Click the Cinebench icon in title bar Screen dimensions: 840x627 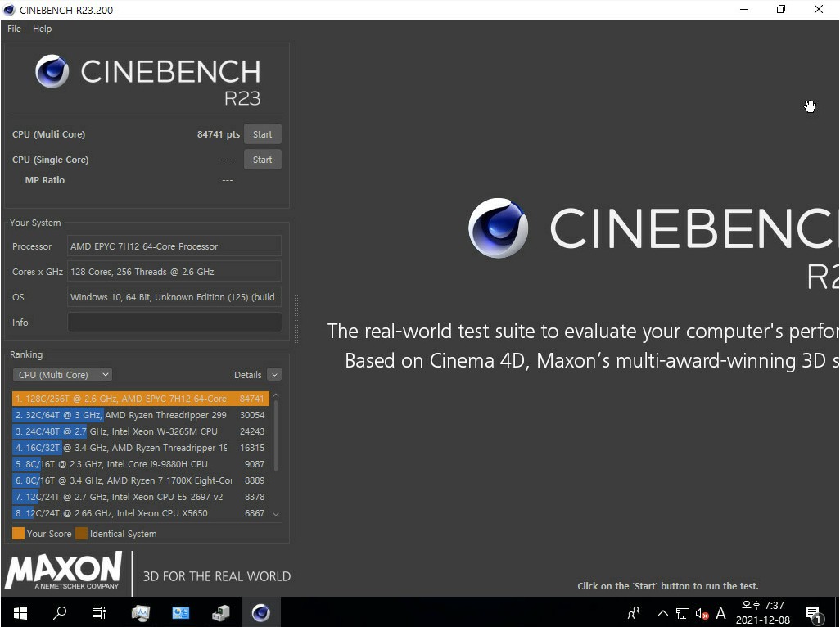[x=9, y=10]
